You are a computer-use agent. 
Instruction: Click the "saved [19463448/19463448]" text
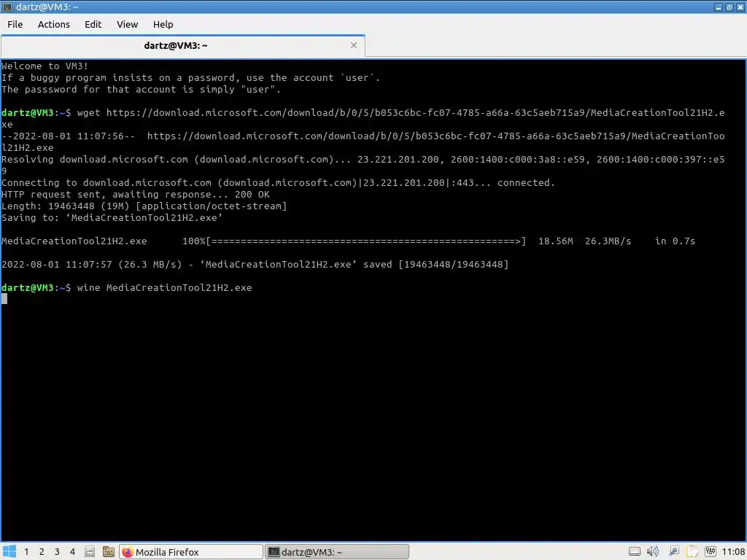(x=436, y=264)
